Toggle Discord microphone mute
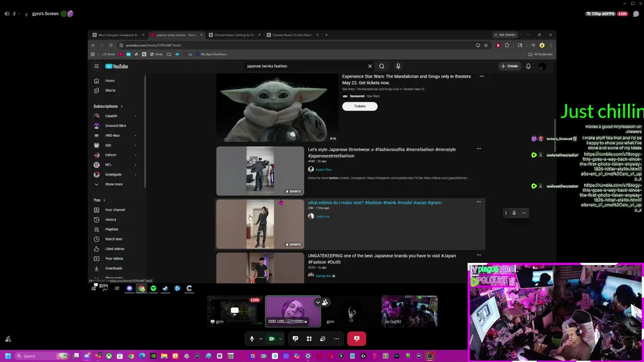644x362 pixels. click(x=252, y=338)
